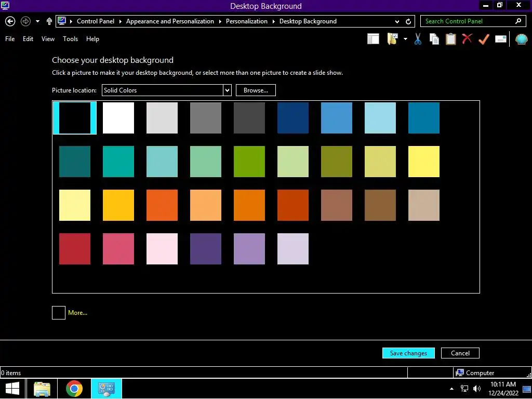Select the black color swatch

coord(75,118)
